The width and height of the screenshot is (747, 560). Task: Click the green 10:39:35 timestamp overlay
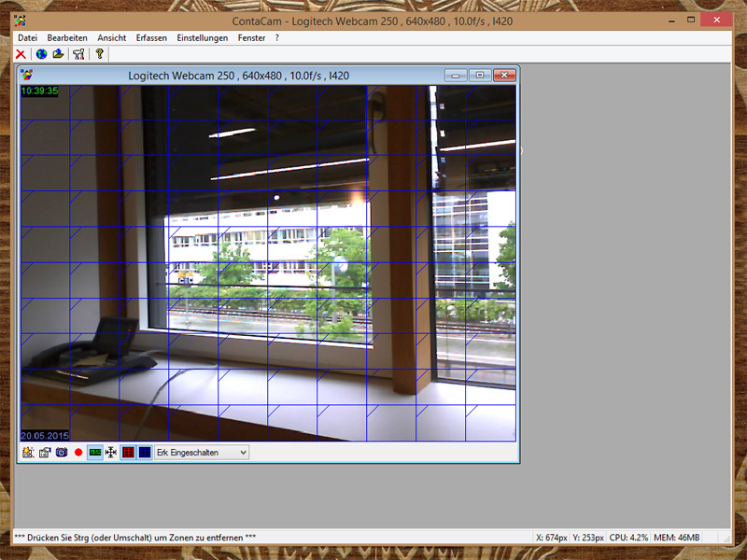39,91
